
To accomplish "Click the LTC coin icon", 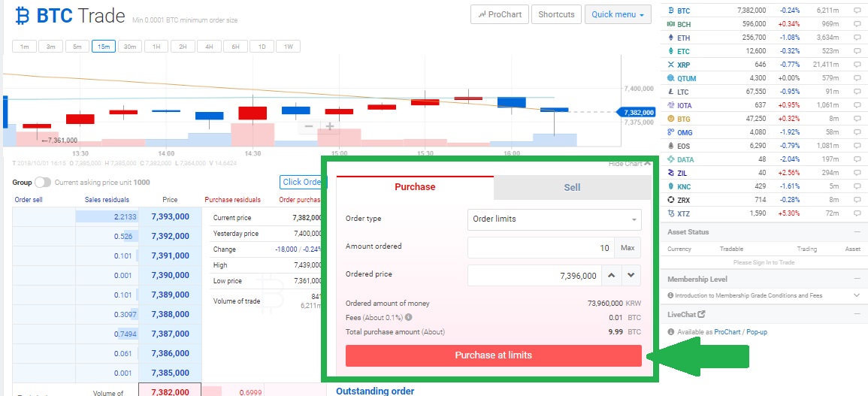I will tap(671, 92).
